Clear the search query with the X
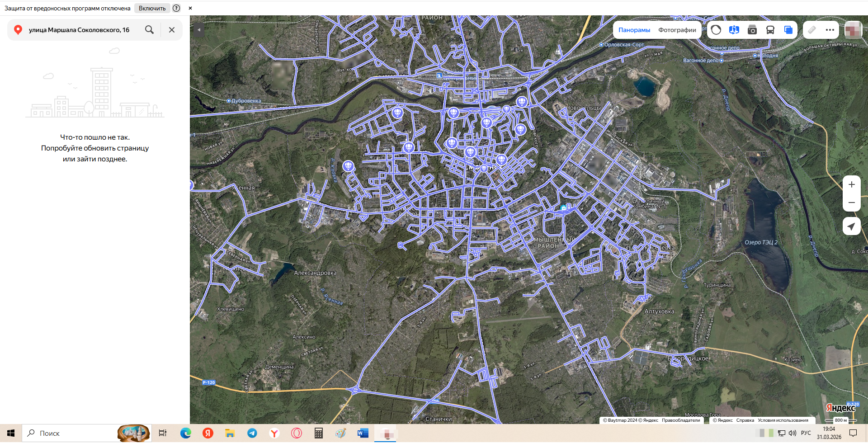 tap(172, 30)
